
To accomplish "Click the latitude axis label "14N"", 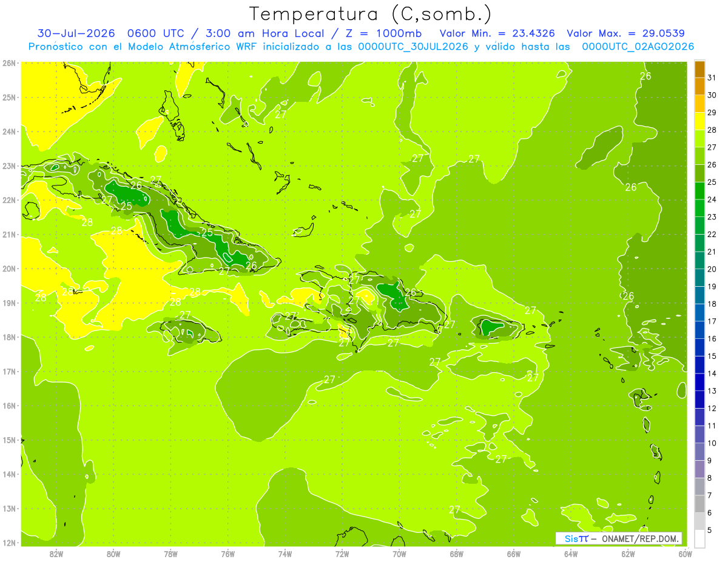I will [x=8, y=474].
